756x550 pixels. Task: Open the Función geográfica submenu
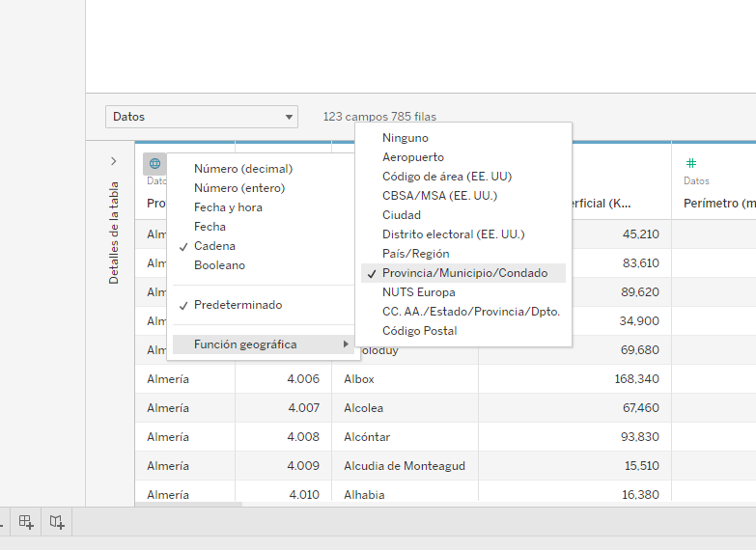pos(264,344)
